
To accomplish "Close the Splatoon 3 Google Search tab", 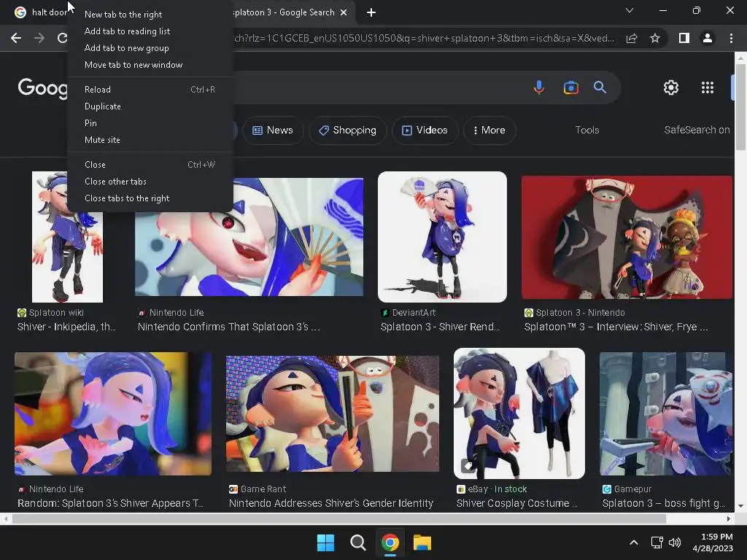I will [344, 13].
